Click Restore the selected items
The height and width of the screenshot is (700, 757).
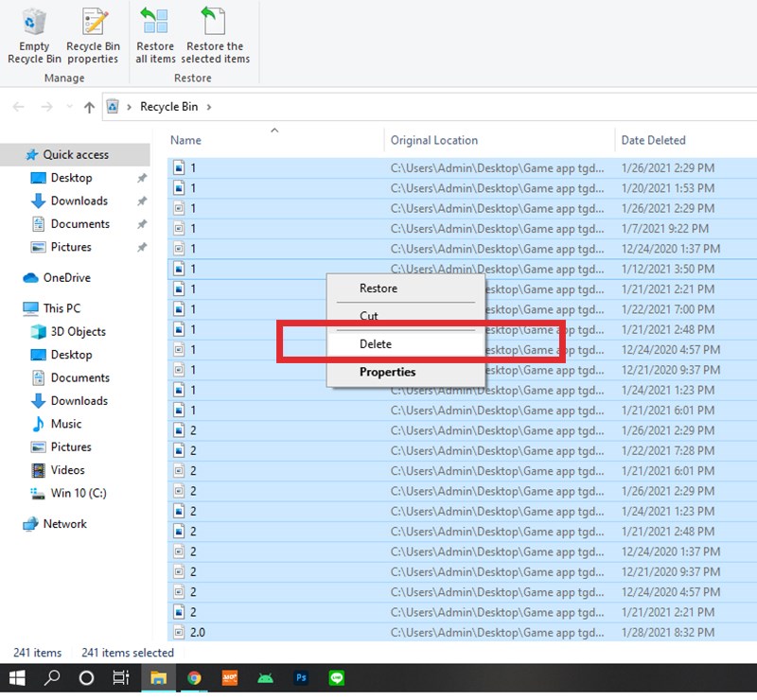[216, 36]
